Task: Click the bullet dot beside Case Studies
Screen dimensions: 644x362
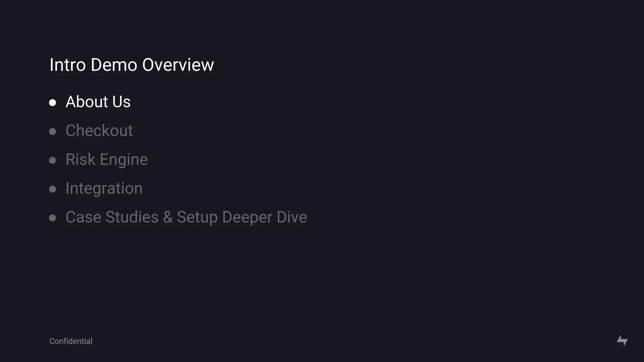Action: tap(53, 218)
